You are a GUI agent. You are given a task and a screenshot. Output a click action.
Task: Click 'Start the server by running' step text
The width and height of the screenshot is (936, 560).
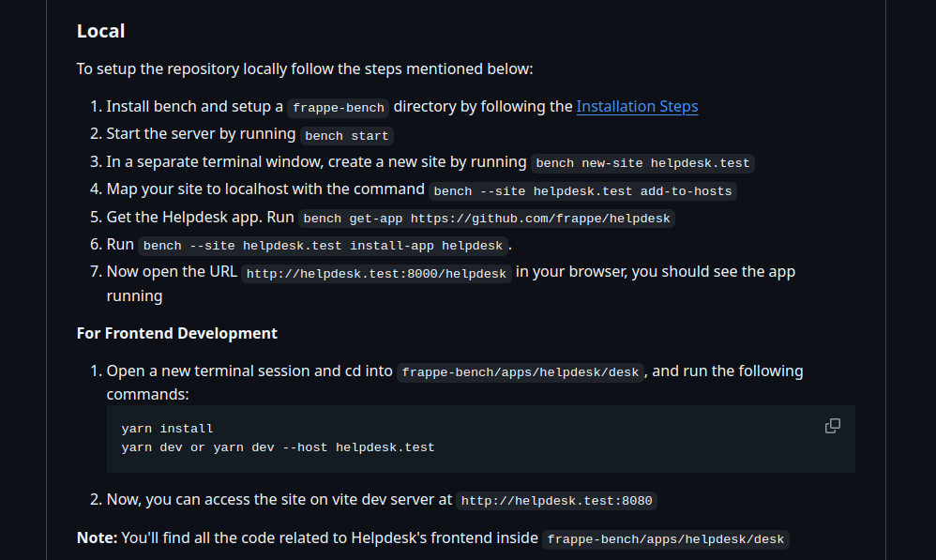coord(201,134)
